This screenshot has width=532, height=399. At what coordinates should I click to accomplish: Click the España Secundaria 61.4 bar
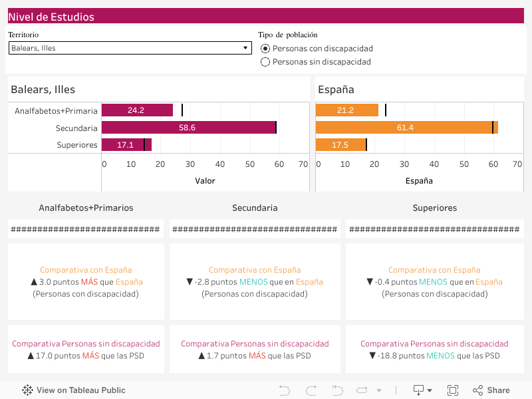406,128
